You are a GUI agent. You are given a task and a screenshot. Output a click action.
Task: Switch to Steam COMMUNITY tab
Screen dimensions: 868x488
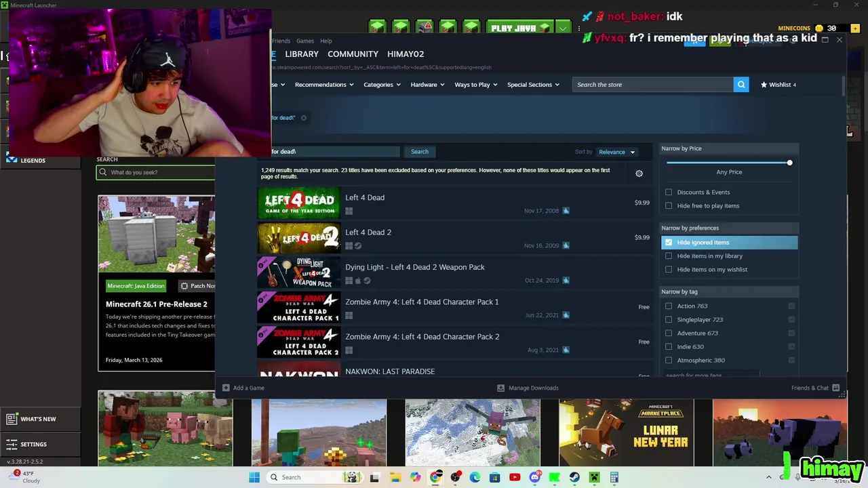353,54
